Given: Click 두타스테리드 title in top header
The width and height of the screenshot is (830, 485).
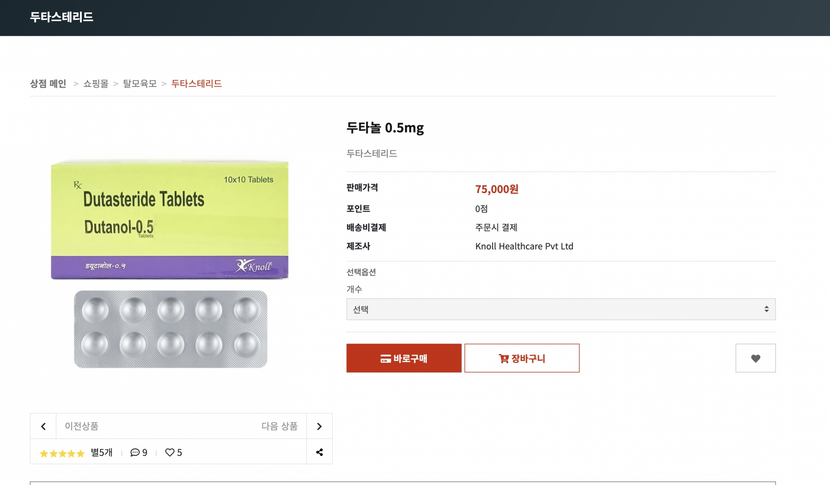Looking at the screenshot, I should [x=62, y=17].
